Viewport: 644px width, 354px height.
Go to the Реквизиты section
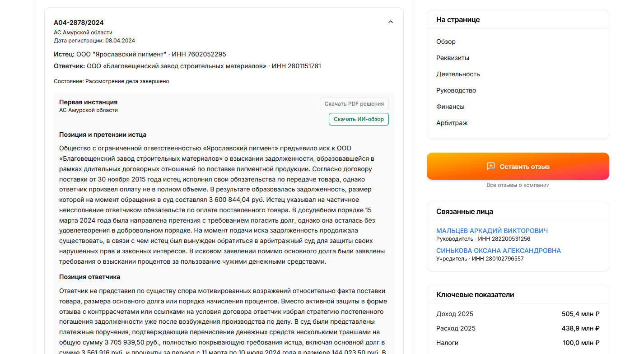pyautogui.click(x=453, y=58)
